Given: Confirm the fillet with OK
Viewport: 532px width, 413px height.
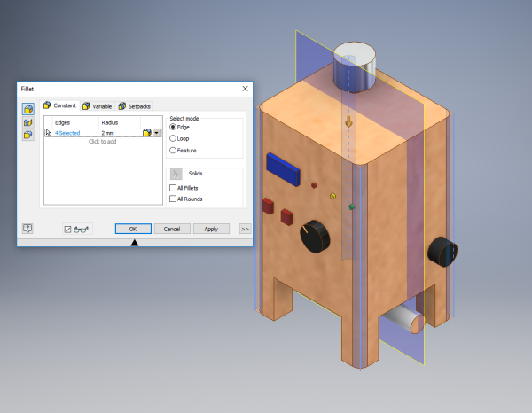Looking at the screenshot, I should (x=133, y=229).
